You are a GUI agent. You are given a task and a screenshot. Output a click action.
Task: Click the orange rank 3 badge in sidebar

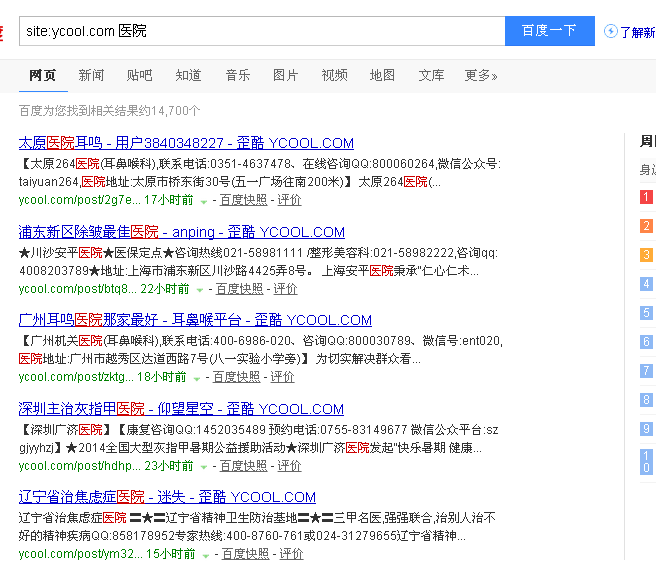pyautogui.click(x=646, y=255)
